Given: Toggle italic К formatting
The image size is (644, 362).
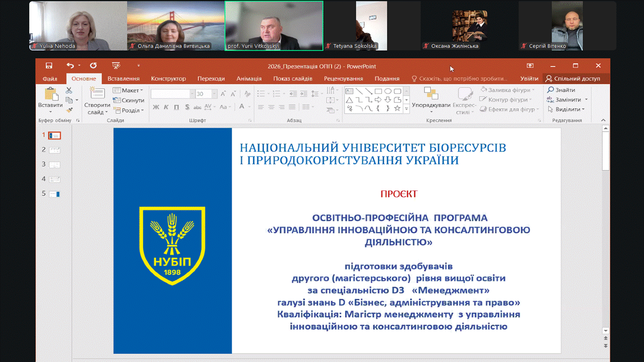Looking at the screenshot, I should (x=166, y=107).
